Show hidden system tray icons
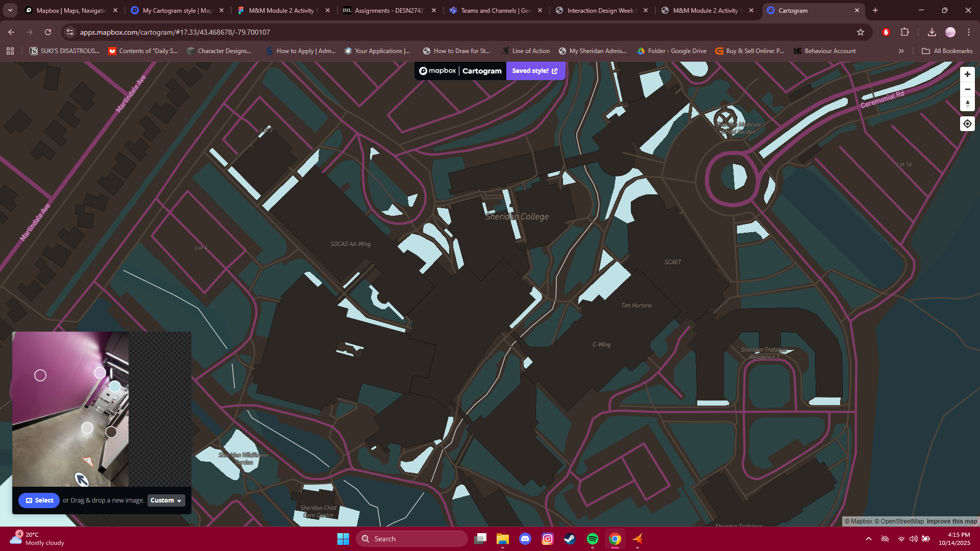 tap(868, 539)
